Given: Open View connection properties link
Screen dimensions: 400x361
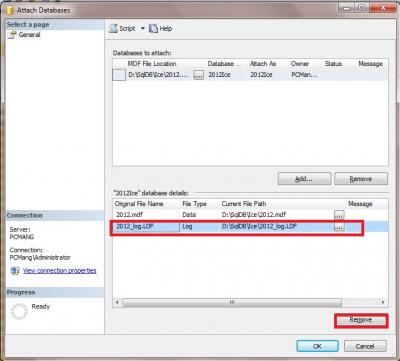Looking at the screenshot, I should pos(60,271).
